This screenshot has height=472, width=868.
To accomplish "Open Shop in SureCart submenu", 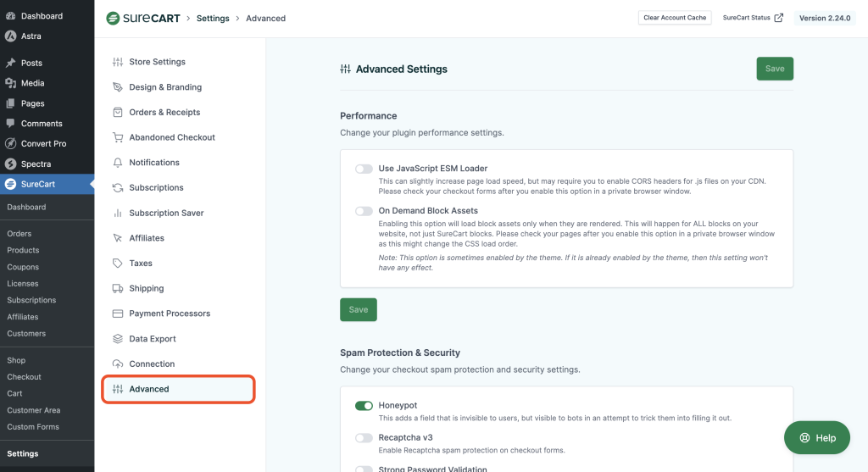I will pyautogui.click(x=16, y=360).
